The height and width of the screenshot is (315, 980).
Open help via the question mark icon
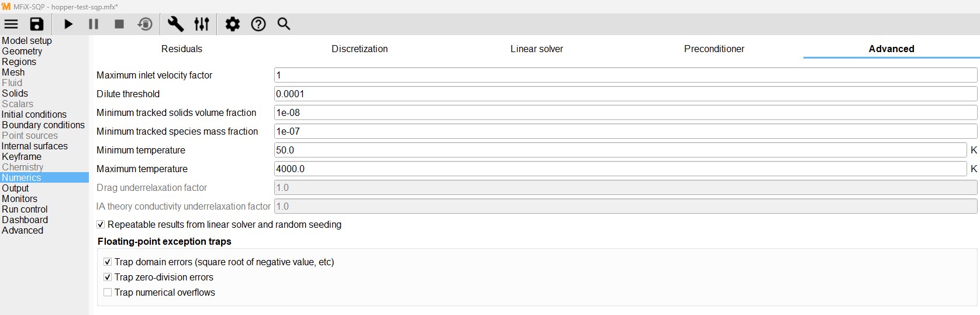click(x=258, y=24)
